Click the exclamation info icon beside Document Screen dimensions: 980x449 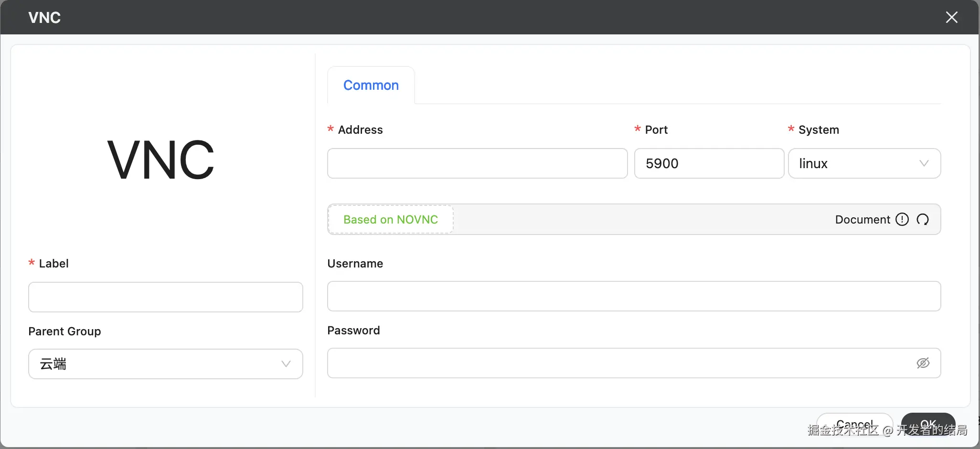click(x=902, y=219)
